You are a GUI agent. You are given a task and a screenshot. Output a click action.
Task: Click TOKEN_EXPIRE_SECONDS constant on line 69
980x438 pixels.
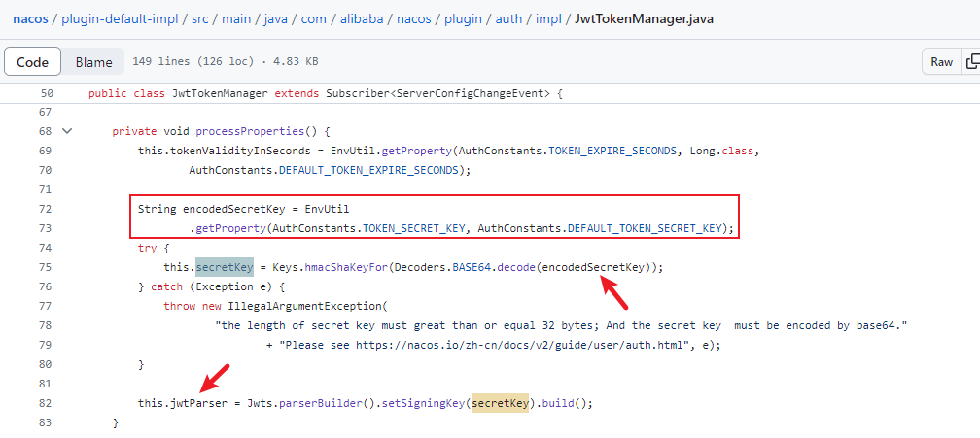(x=613, y=151)
